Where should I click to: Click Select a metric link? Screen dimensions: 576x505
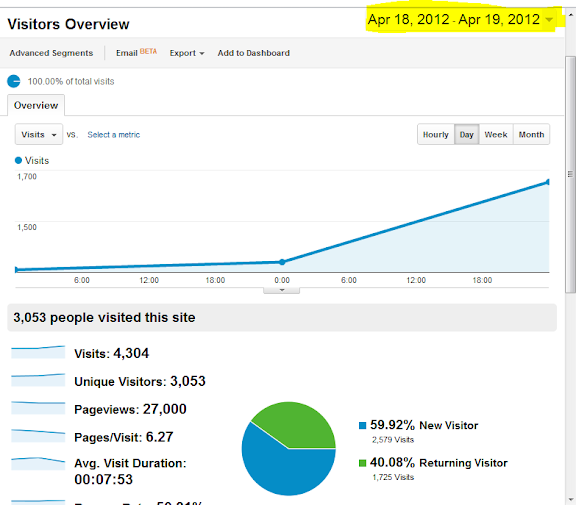pos(114,135)
